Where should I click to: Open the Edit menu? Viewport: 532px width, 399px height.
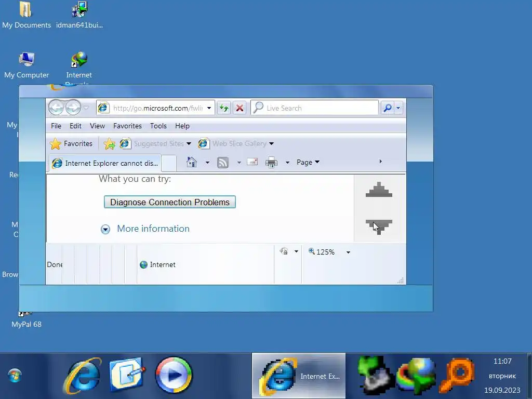pos(75,126)
